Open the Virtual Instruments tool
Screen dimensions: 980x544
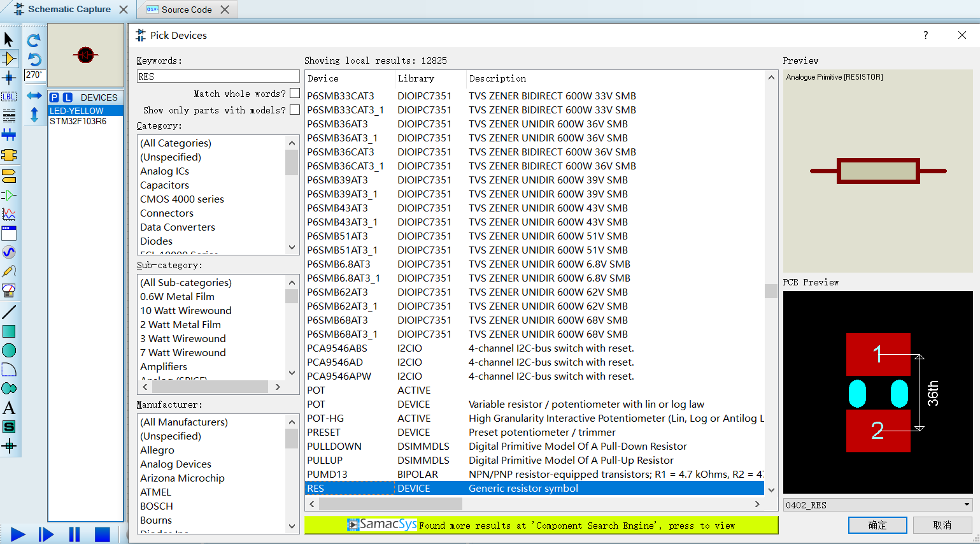[9, 290]
